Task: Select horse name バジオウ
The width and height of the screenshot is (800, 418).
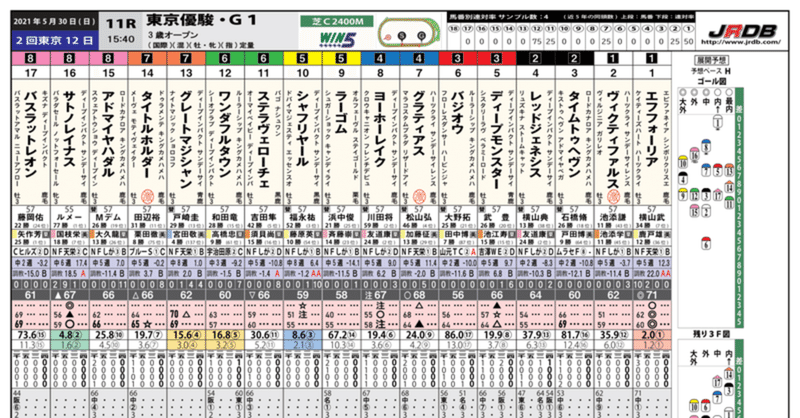Action: click(458, 112)
